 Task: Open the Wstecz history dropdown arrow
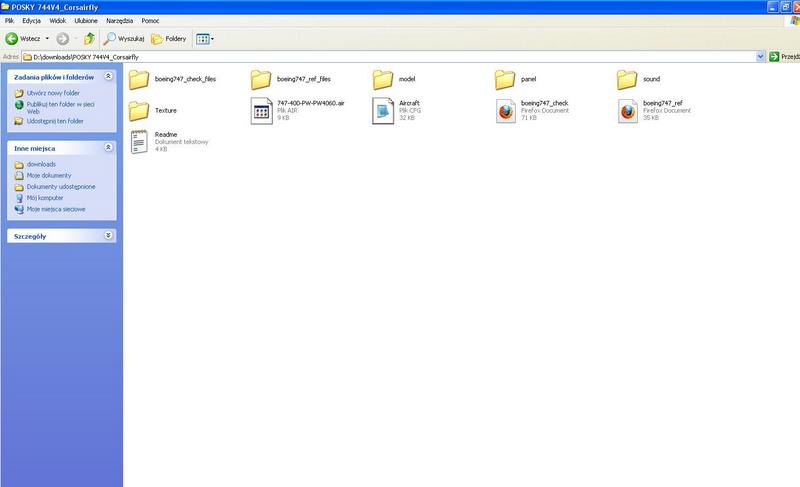point(47,39)
